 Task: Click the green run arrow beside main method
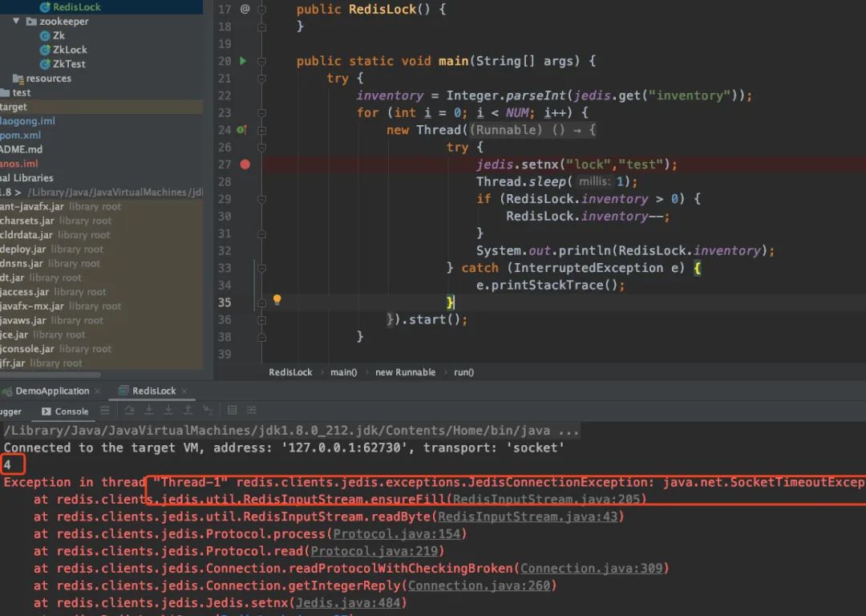[x=243, y=61]
